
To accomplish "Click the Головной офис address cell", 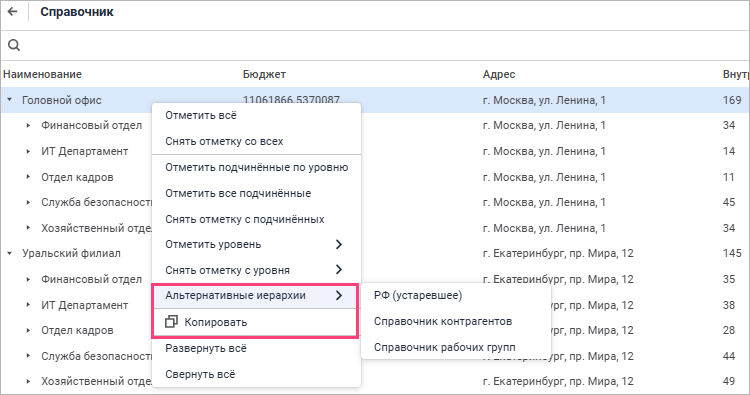I will pyautogui.click(x=544, y=100).
